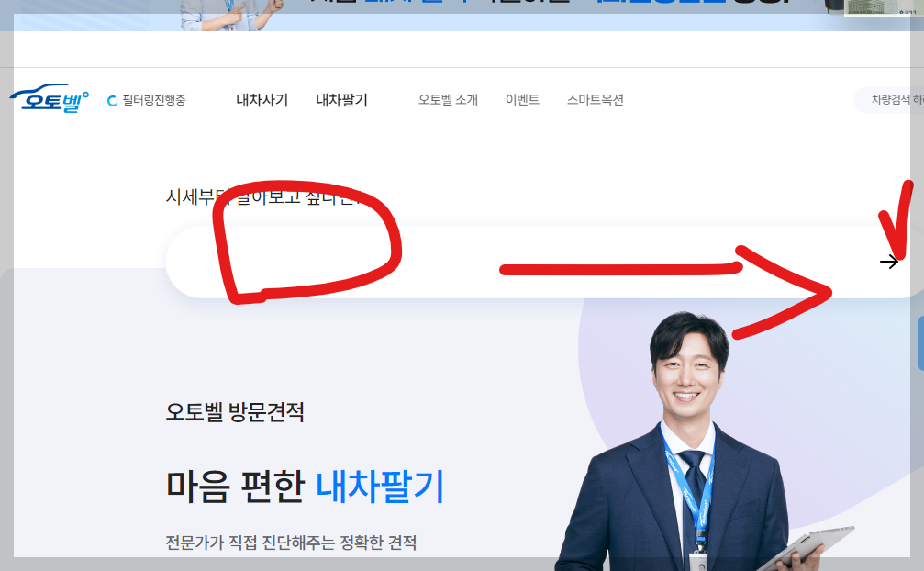This screenshot has width=924, height=571.
Task: Select the 스마트옵션 menu item
Action: (x=596, y=100)
